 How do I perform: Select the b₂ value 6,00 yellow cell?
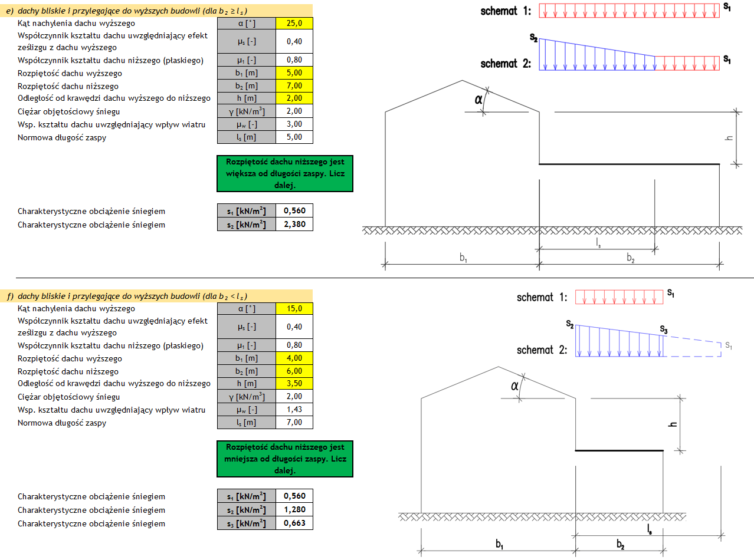tap(294, 371)
